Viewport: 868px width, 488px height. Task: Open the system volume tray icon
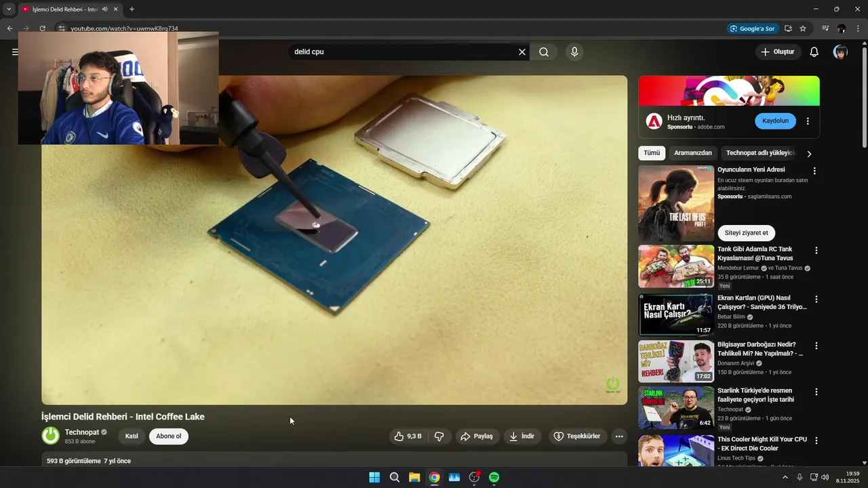coord(825,477)
